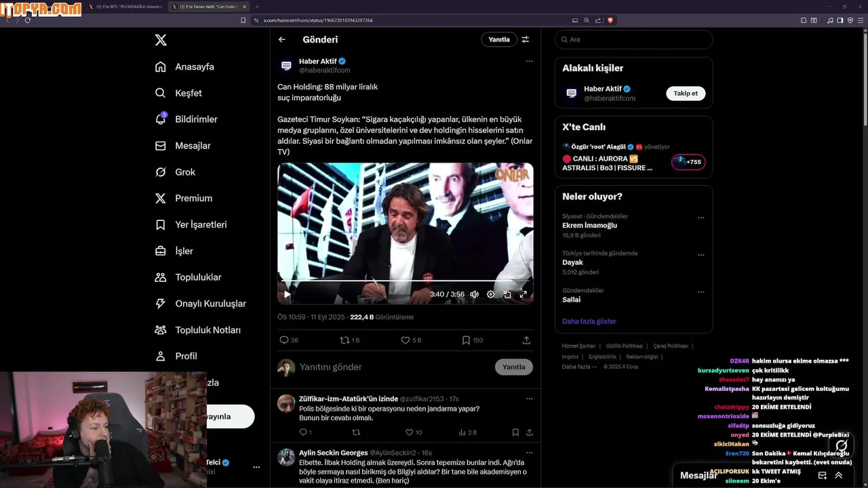The image size is (868, 488).
Task: Play the video in the post
Action: tap(287, 294)
